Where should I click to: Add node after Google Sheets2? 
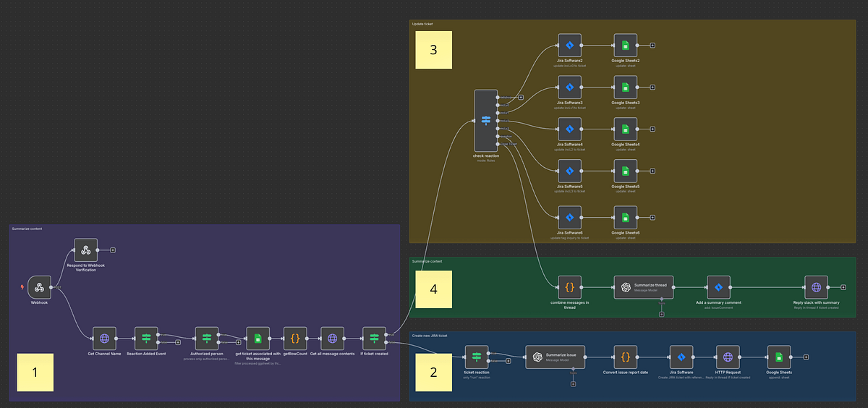[x=652, y=45]
